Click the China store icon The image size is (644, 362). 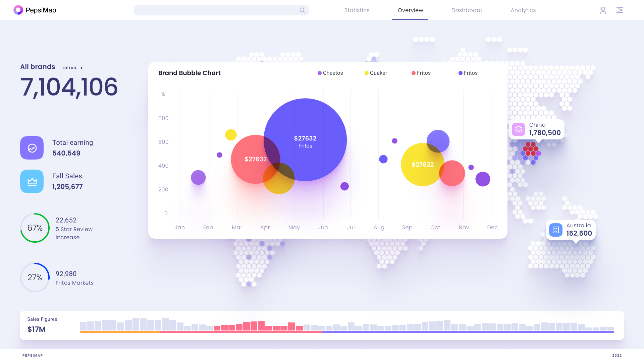point(518,129)
